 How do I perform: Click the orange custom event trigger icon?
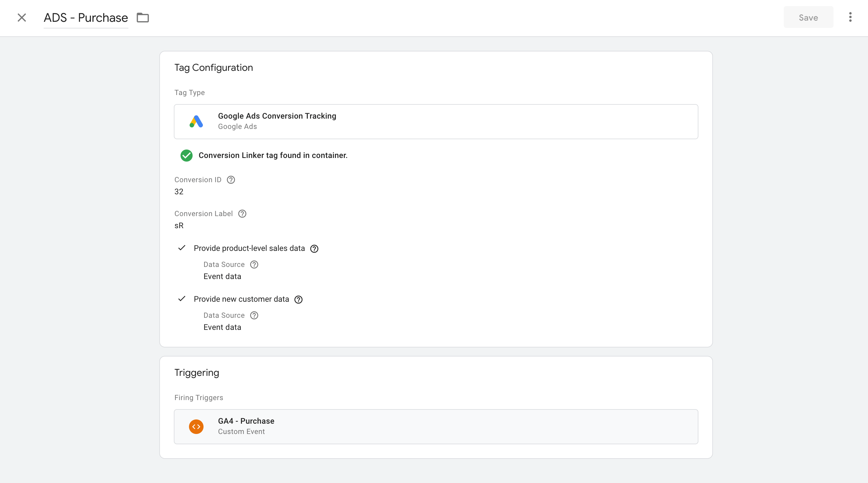[196, 427]
